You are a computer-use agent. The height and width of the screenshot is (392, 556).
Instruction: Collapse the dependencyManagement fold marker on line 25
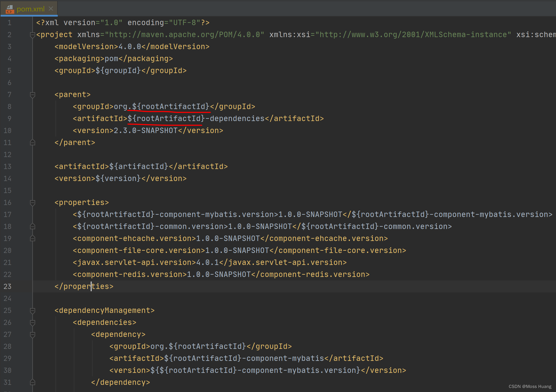(x=33, y=311)
